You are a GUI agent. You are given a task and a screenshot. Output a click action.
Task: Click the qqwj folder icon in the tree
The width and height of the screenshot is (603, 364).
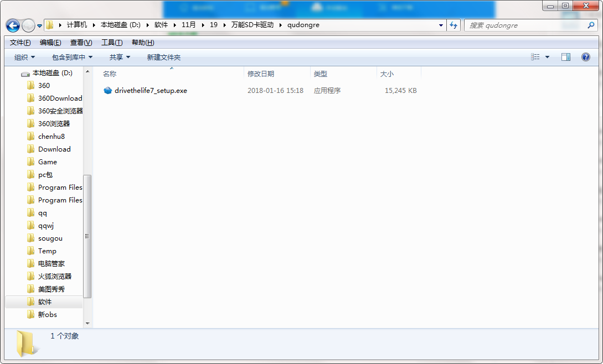click(x=31, y=225)
